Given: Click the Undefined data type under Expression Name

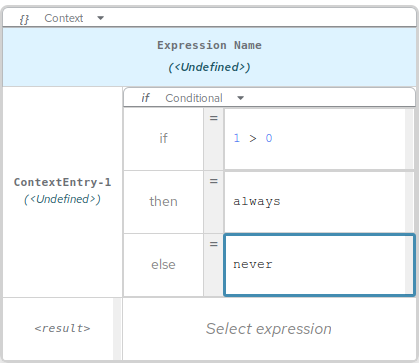Looking at the screenshot, I should [209, 67].
